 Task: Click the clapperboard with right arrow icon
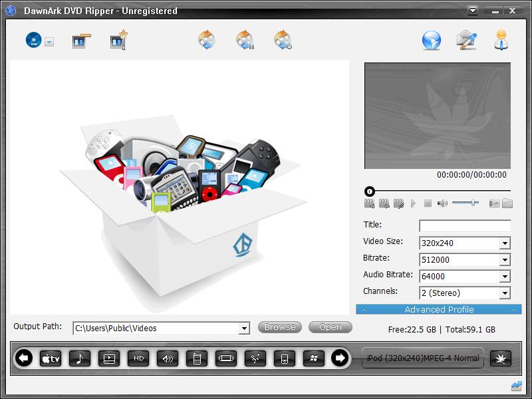[x=369, y=203]
